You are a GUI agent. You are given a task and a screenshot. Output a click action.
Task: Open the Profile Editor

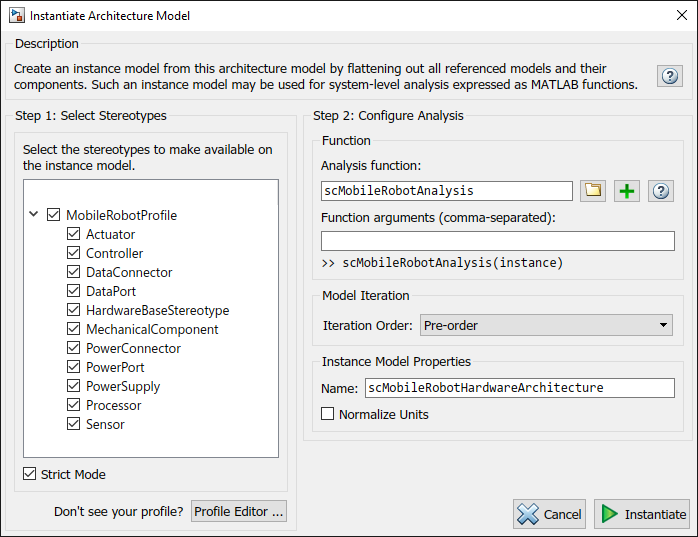[x=239, y=511]
